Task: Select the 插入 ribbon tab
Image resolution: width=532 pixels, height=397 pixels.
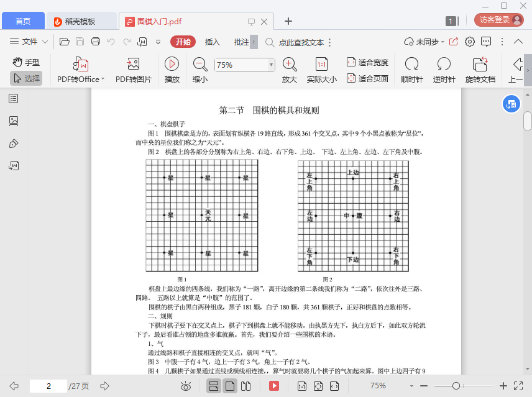Action: (213, 42)
